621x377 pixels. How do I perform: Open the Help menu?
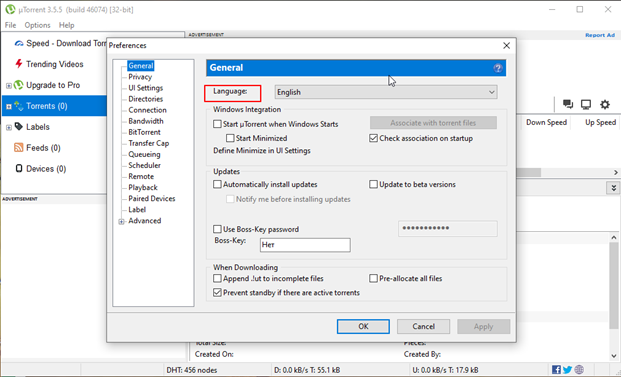click(x=67, y=25)
